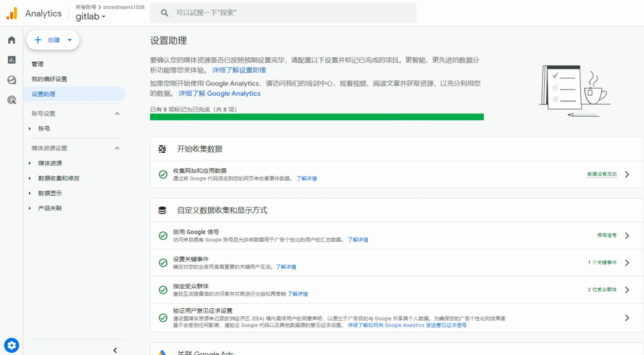Open the Advertising icon in sidebar

point(12,100)
